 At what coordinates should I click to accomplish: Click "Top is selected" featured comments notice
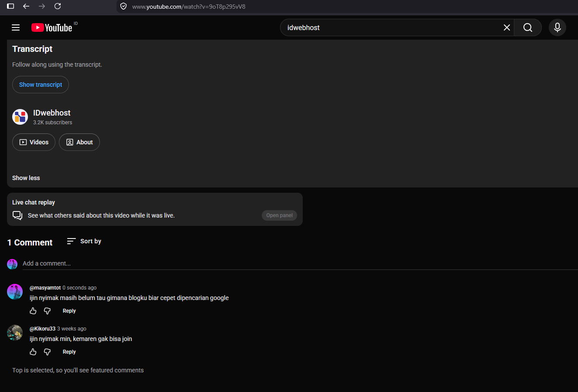click(x=78, y=370)
